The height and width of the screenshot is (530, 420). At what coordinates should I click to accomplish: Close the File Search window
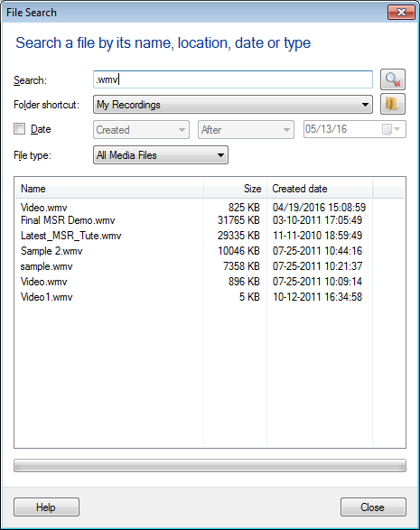coord(401,13)
